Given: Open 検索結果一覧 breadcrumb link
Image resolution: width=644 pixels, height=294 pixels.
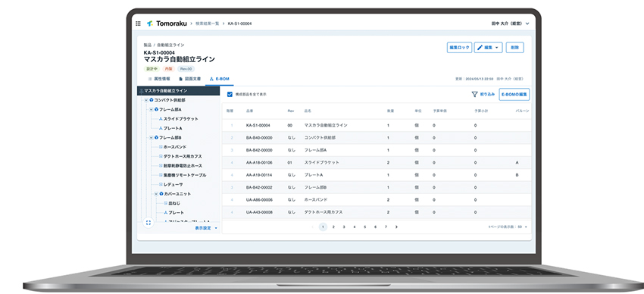Looking at the screenshot, I should (208, 23).
